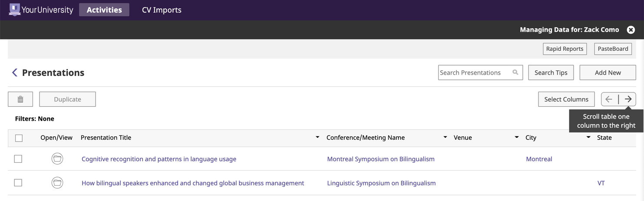644x201 pixels.
Task: Open Conference/Meeting Name column dropdown arrow
Action: (x=445, y=138)
